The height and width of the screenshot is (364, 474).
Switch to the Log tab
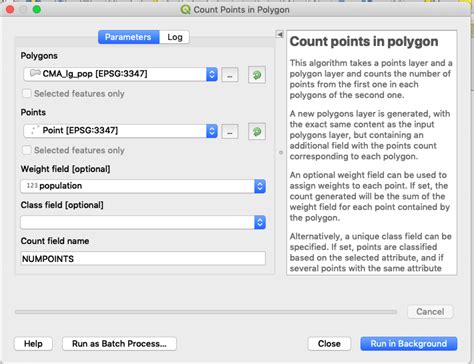pyautogui.click(x=175, y=37)
